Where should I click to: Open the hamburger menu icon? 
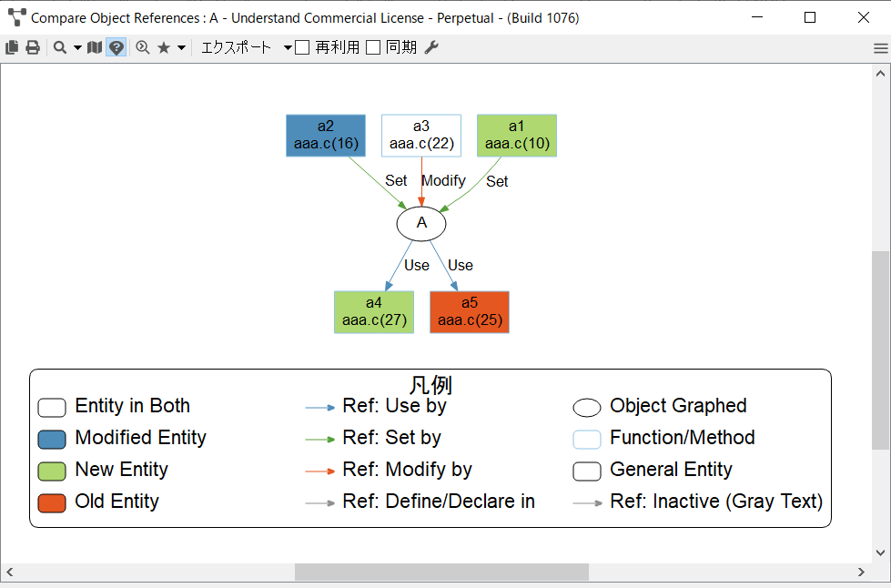tap(880, 48)
